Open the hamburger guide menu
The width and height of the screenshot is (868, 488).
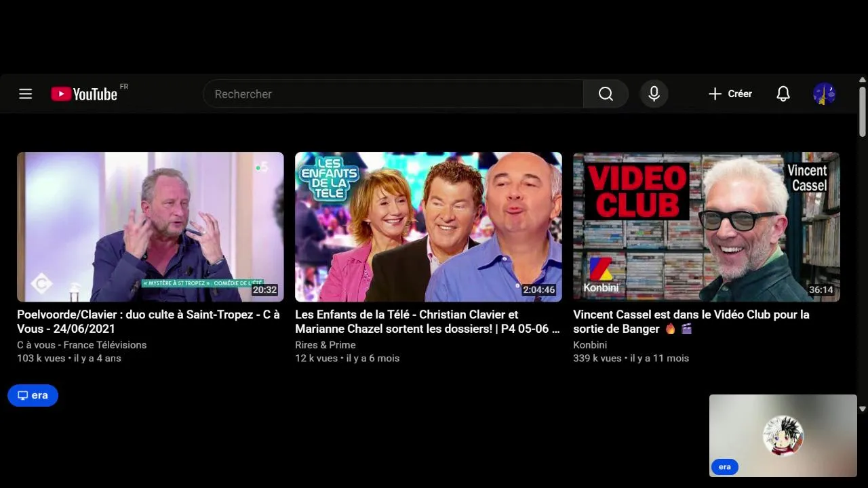(26, 94)
